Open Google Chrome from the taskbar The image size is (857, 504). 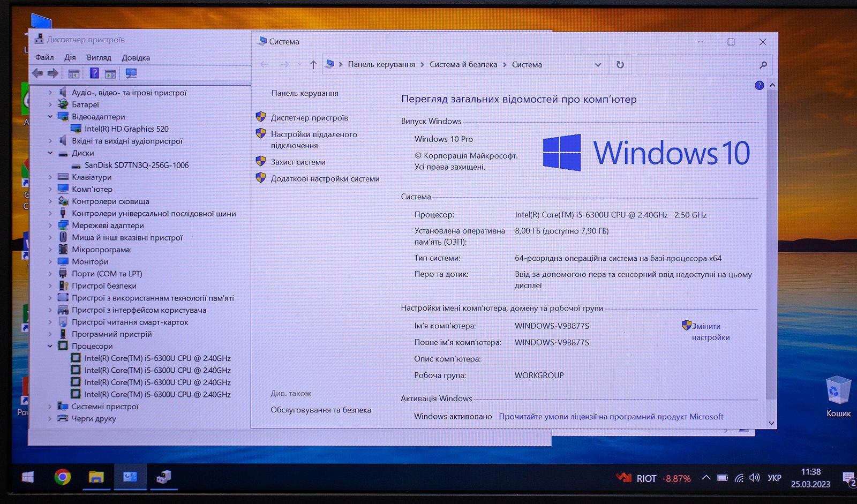[x=63, y=477]
